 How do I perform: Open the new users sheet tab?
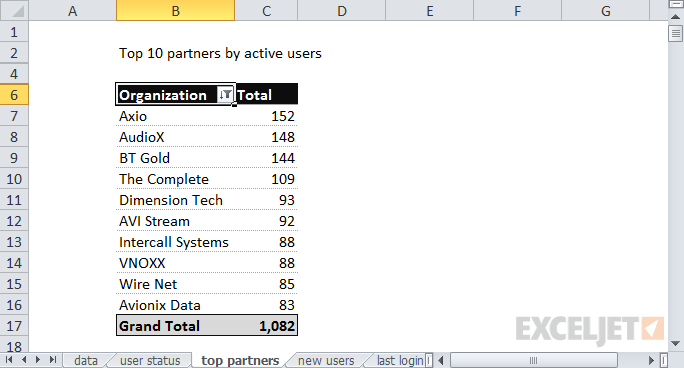pyautogui.click(x=326, y=361)
